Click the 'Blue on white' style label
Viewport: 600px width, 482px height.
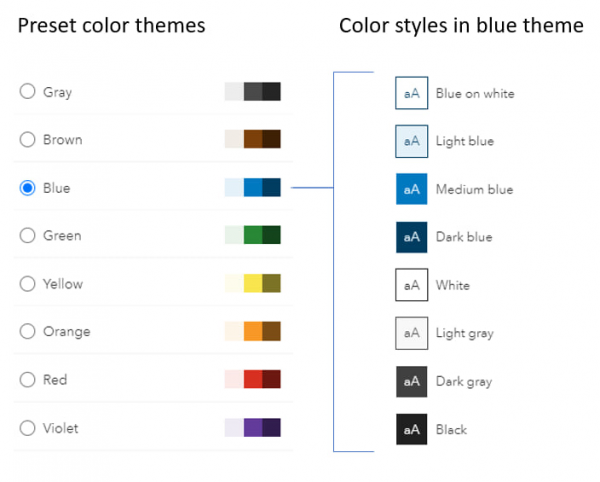[x=475, y=93]
